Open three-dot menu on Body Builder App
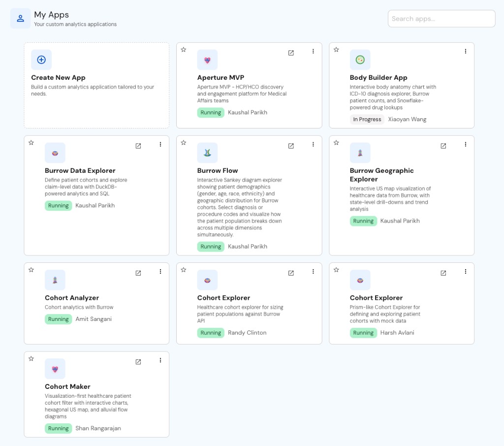Screen dimensions: 504x446 pos(466,51)
